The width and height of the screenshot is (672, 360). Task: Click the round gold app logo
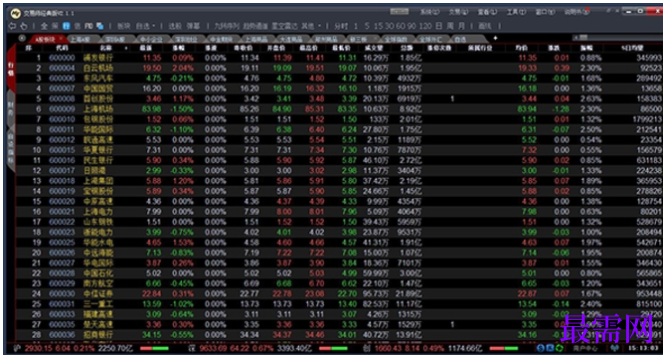coord(16,13)
